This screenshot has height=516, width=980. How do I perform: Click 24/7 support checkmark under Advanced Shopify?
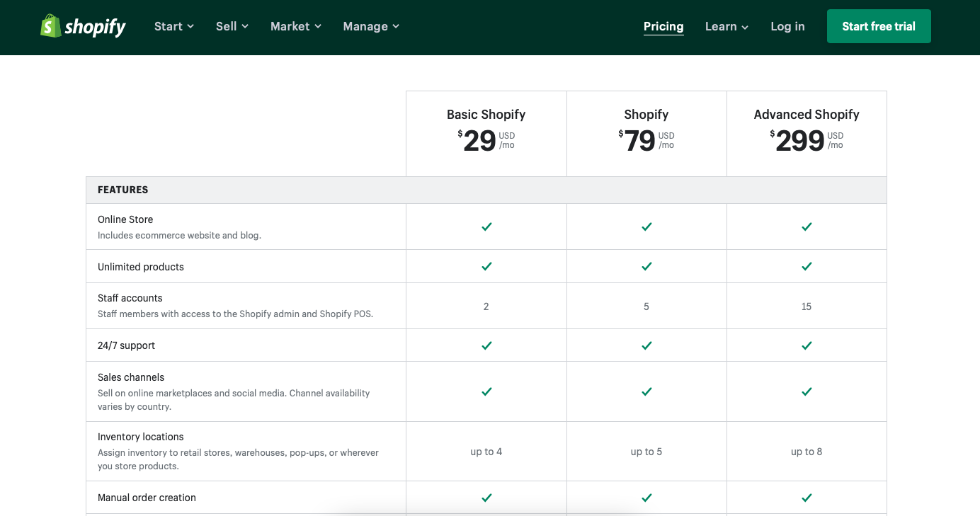[x=807, y=345]
